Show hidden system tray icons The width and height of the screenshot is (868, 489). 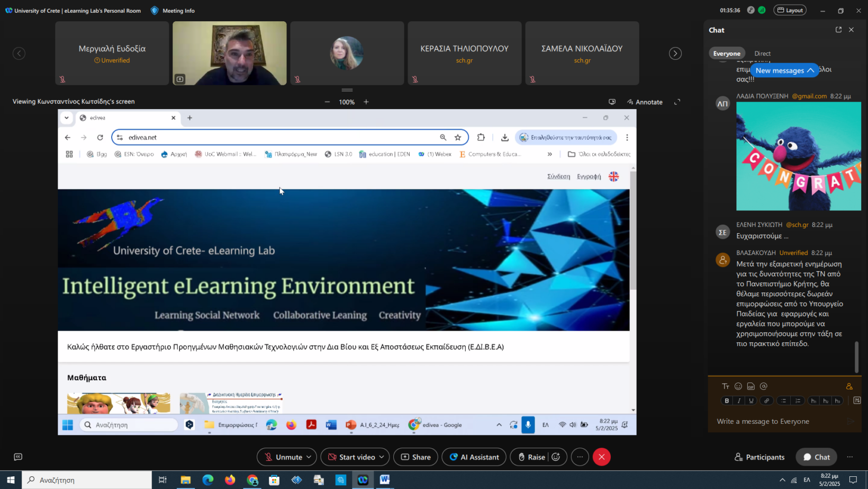782,480
